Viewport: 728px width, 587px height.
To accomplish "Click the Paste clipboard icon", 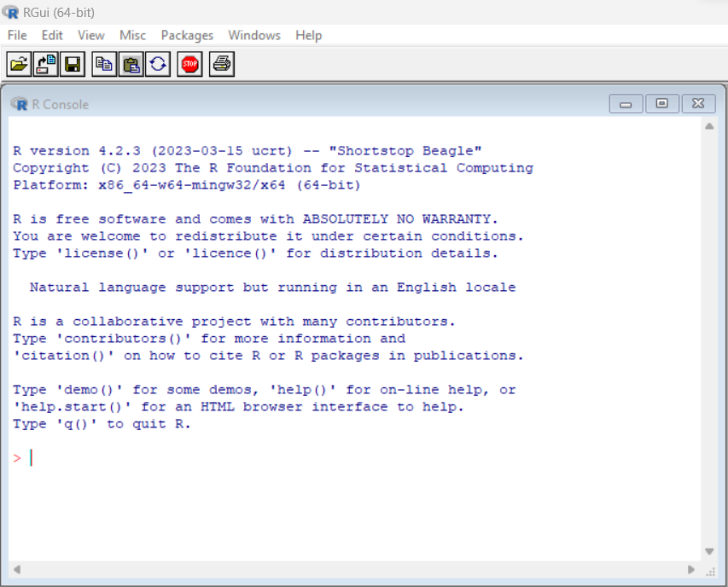I will pyautogui.click(x=131, y=64).
